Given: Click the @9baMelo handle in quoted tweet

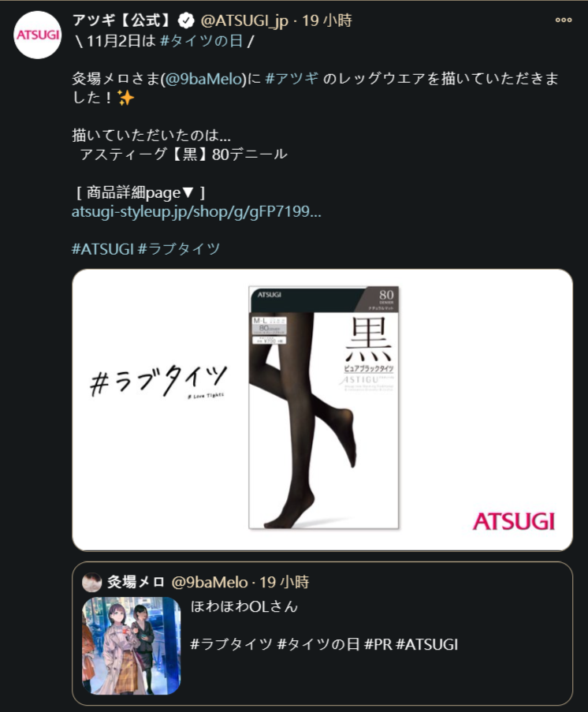Looking at the screenshot, I should click(x=210, y=582).
